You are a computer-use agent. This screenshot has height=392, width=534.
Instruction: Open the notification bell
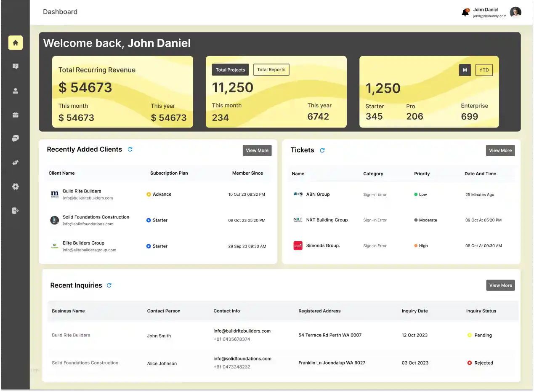click(x=465, y=13)
